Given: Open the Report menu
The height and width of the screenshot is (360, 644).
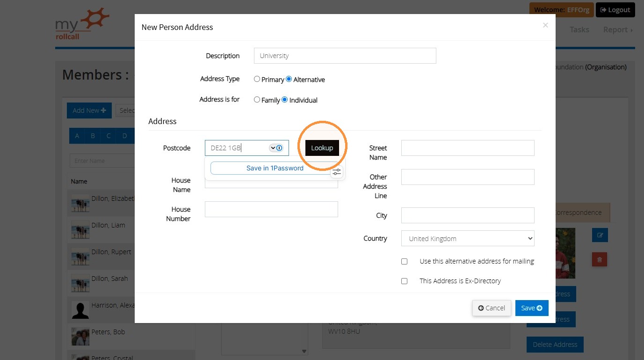Looking at the screenshot, I should [x=618, y=29].
